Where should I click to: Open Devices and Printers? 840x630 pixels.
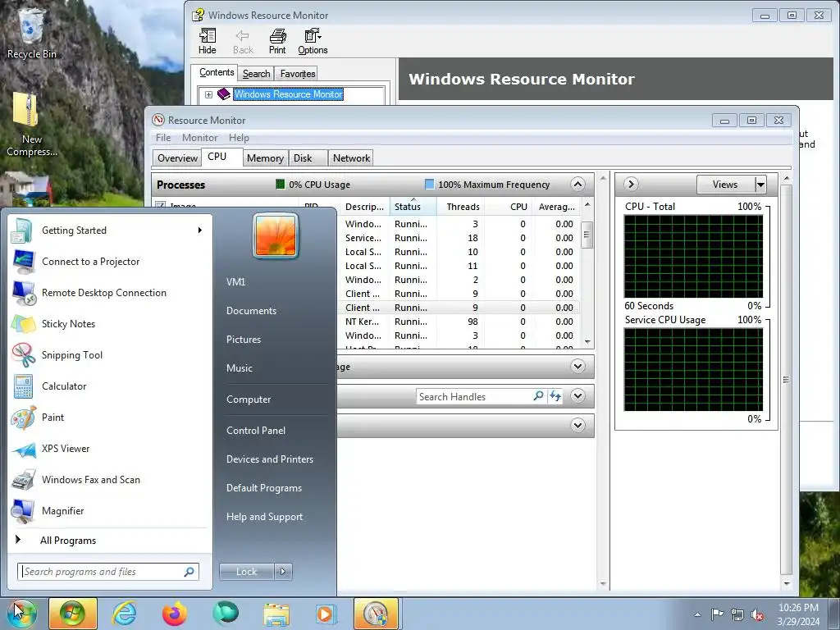[269, 459]
